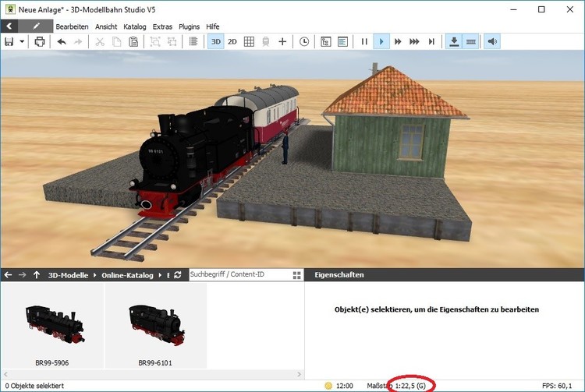Switch the viewport to 2D mode
The width and height of the screenshot is (585, 392).
pos(232,41)
